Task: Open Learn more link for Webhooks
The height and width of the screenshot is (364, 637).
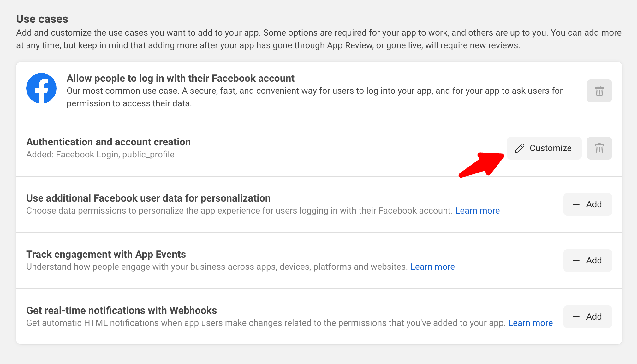Action: tap(530, 323)
